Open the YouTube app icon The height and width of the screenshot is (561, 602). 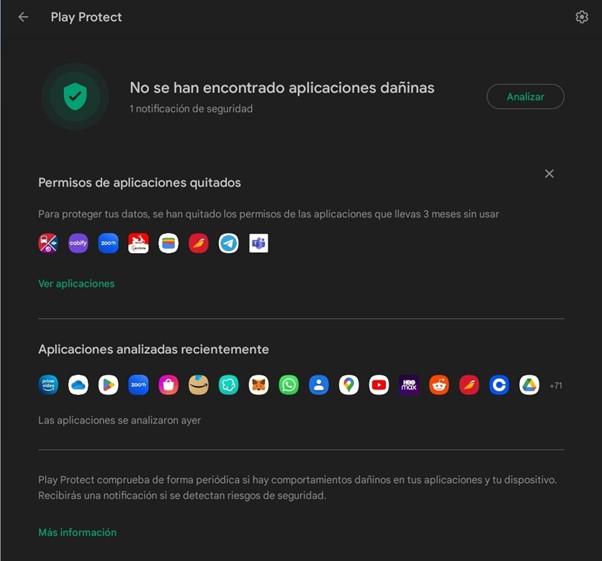coord(378,385)
